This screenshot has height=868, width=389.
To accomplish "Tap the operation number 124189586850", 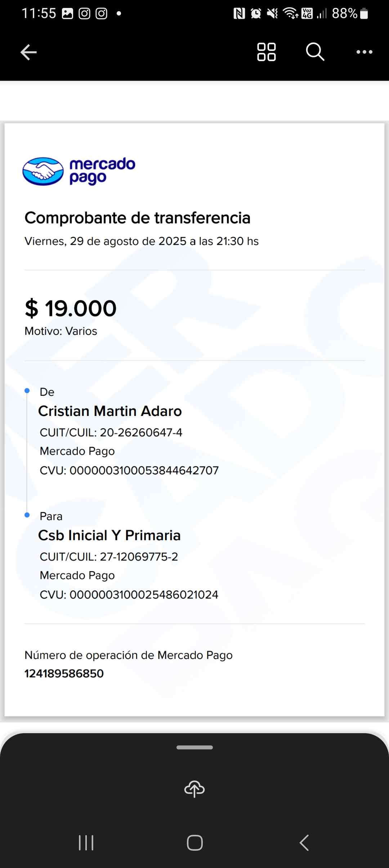I will 64,673.
